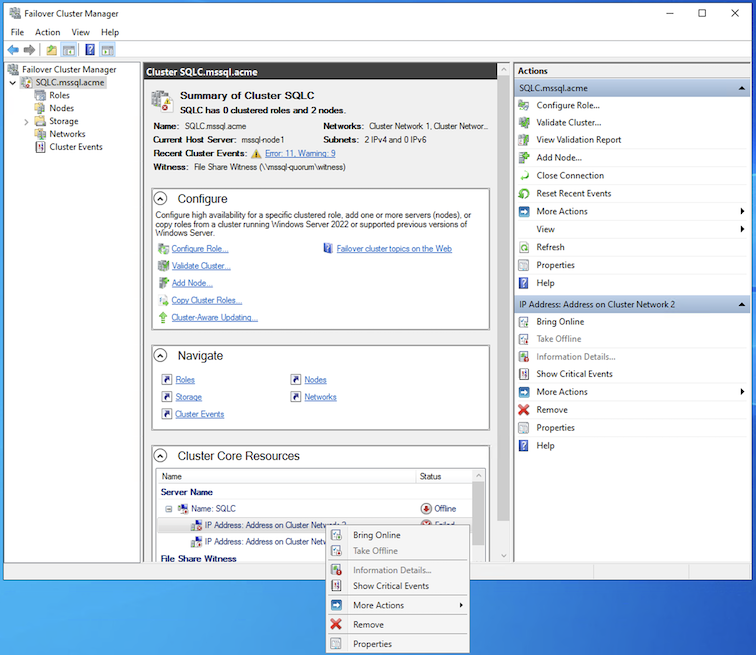Collapse the SQLC.mssql.acme Actions group
The image size is (756, 655).
tap(742, 88)
